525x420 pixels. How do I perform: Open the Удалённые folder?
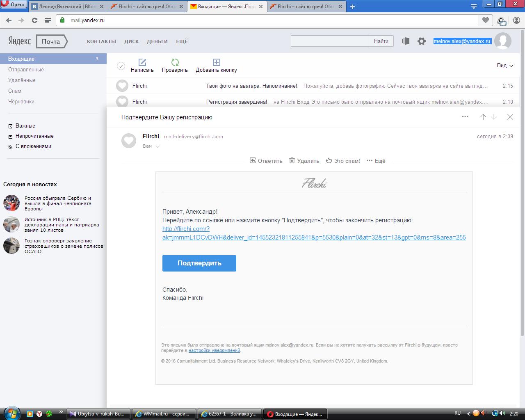(x=22, y=80)
